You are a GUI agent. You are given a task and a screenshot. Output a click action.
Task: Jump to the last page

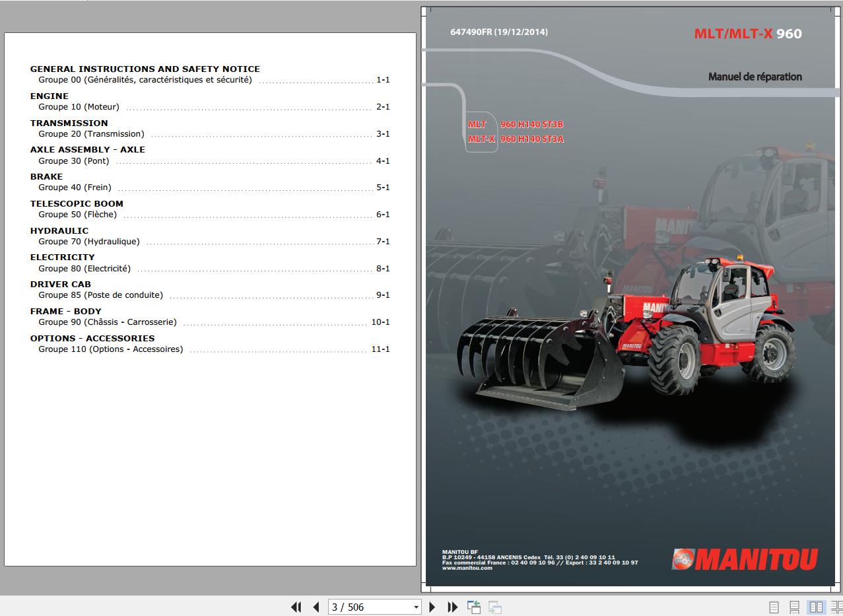click(453, 607)
